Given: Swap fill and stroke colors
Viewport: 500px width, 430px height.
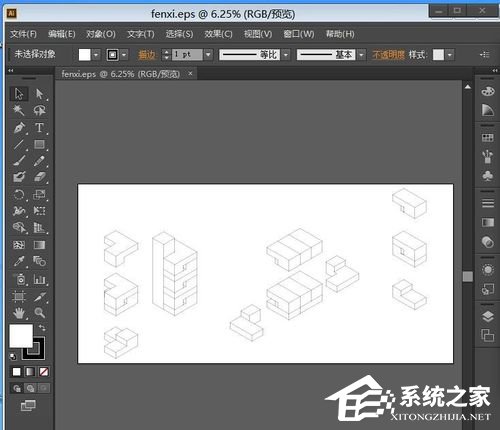Looking at the screenshot, I should (42, 327).
